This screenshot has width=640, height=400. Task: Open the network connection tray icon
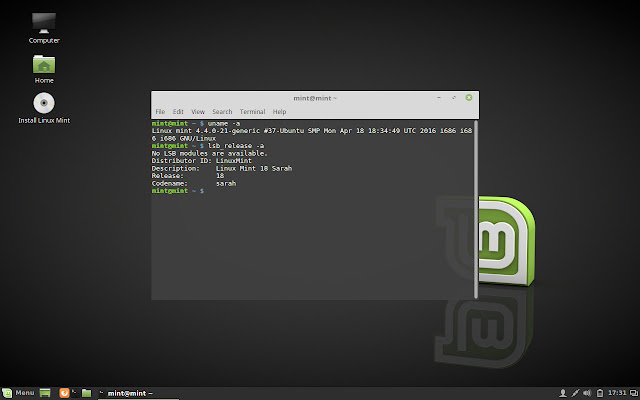(x=576, y=393)
